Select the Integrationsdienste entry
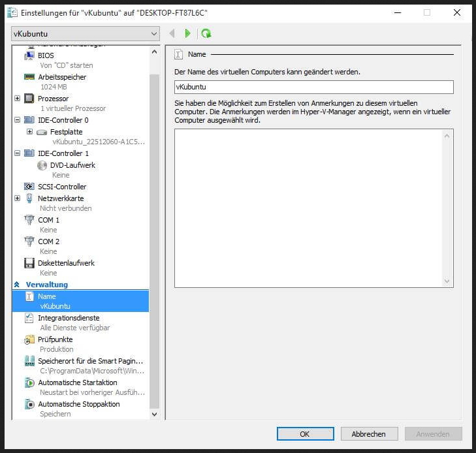This screenshot has height=453, width=476. pos(69,318)
